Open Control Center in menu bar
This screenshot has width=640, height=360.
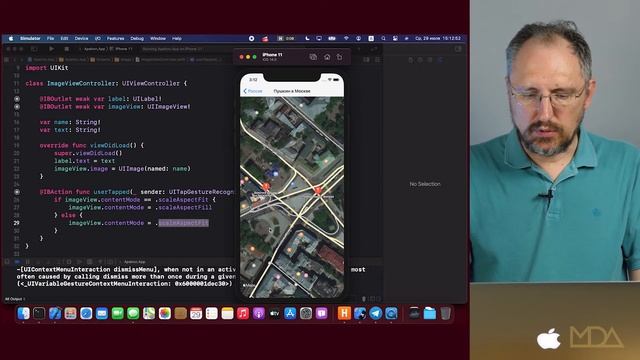pyautogui.click(x=395, y=38)
